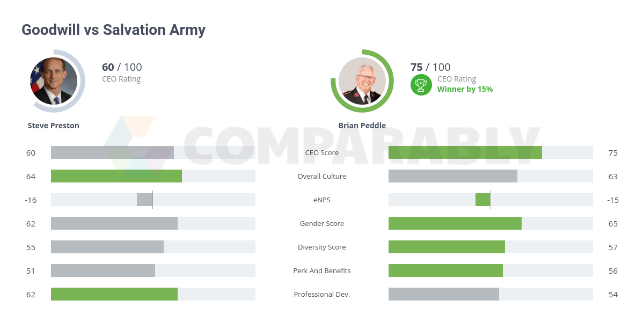Image resolution: width=644 pixels, height=322 pixels.
Task: Select the Steve Preston name label
Action: point(54,126)
